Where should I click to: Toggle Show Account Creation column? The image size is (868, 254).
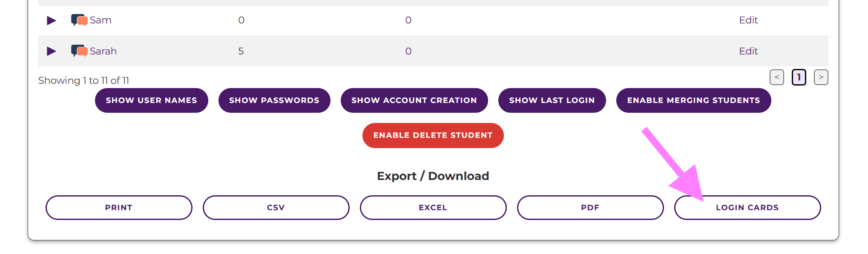[x=414, y=100]
